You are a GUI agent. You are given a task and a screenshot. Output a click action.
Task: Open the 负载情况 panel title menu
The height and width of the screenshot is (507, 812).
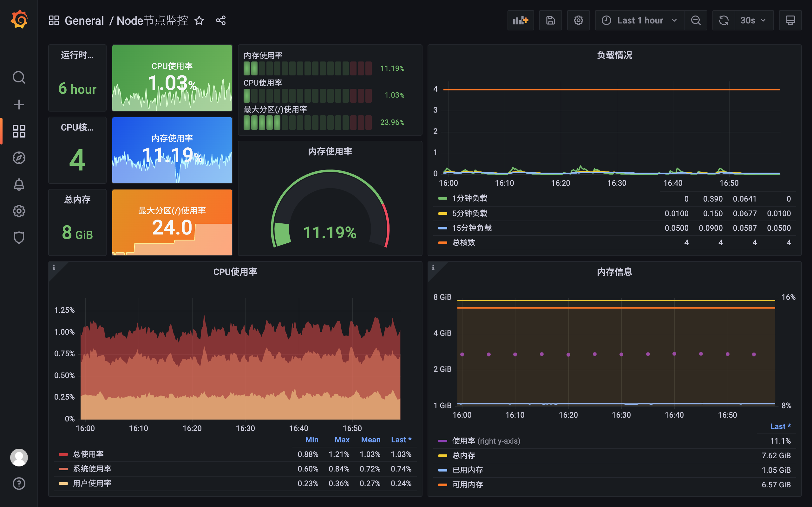click(x=614, y=55)
